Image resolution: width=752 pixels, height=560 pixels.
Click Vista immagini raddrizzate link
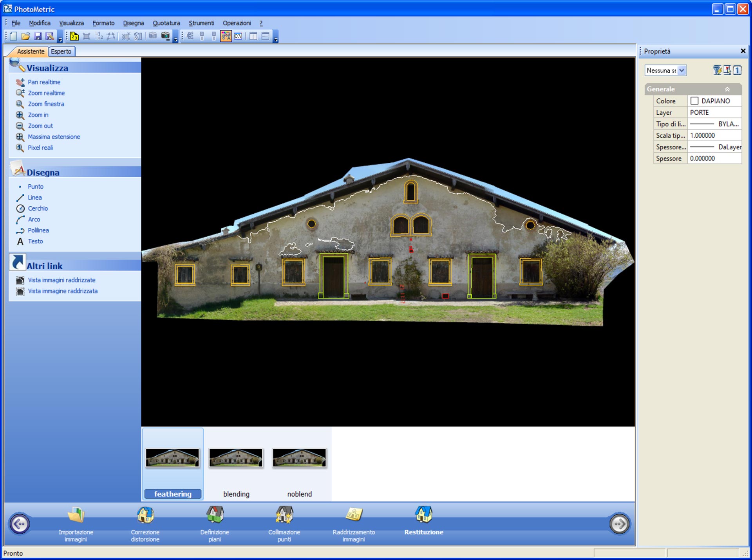coord(61,280)
